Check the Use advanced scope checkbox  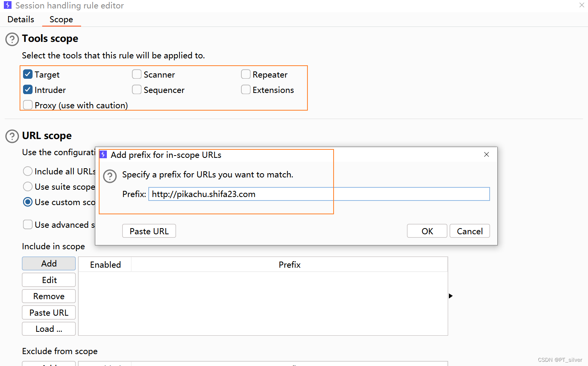(x=28, y=224)
